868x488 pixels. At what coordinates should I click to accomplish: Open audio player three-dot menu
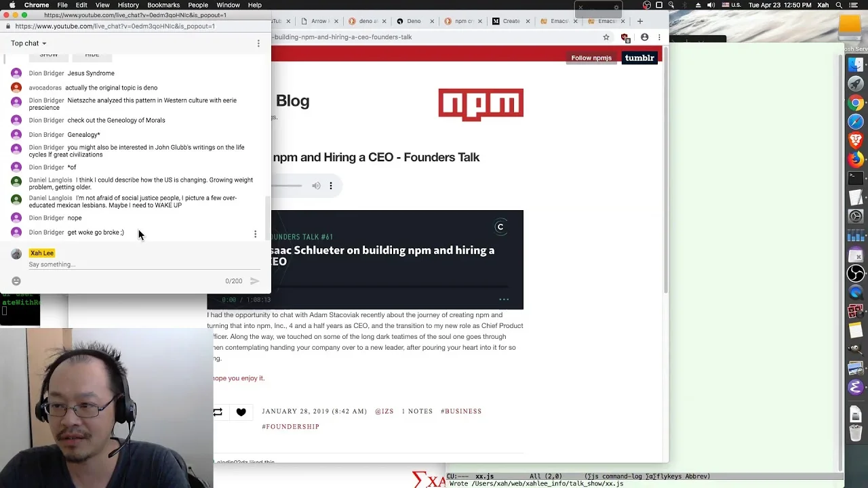click(x=331, y=186)
